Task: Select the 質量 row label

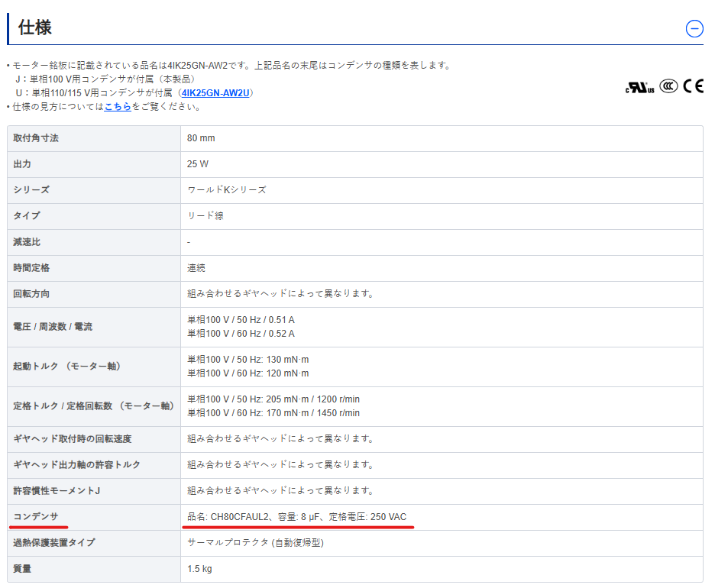Action: (x=22, y=569)
